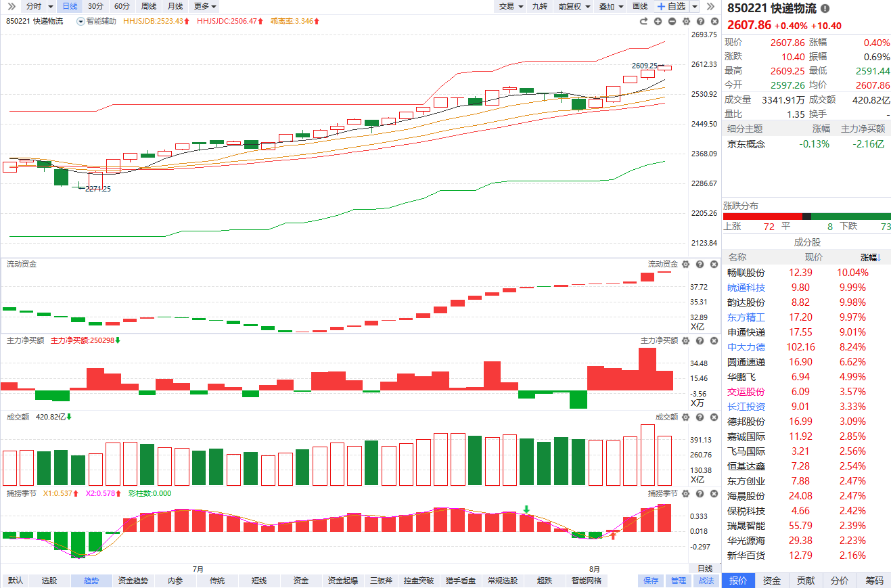The height and width of the screenshot is (588, 891).
Task: Switch to 60分 period
Action: pos(122,6)
